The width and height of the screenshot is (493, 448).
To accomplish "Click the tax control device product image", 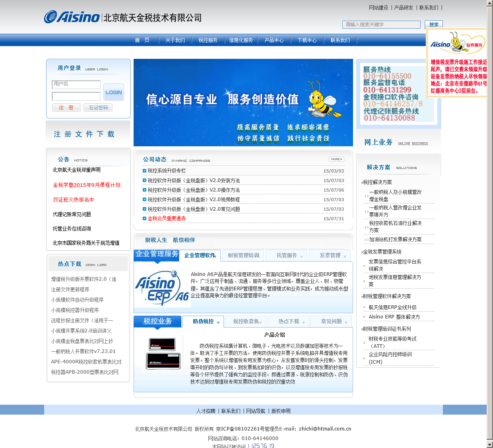I will [163, 354].
